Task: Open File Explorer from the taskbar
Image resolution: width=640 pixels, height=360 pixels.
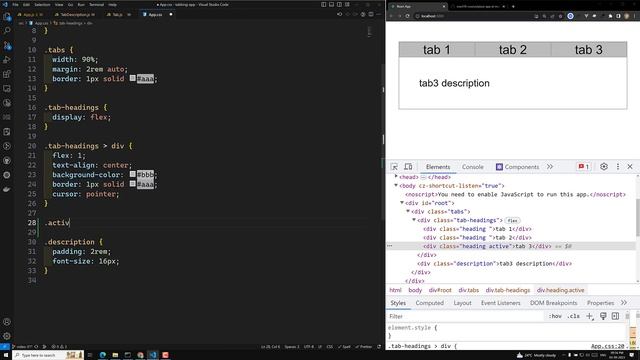Action: [115, 355]
